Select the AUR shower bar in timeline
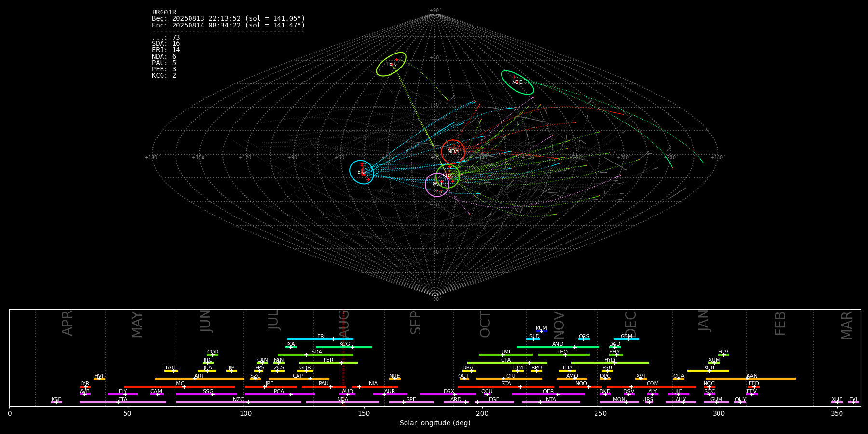This screenshot has height=434, width=868. (x=390, y=394)
